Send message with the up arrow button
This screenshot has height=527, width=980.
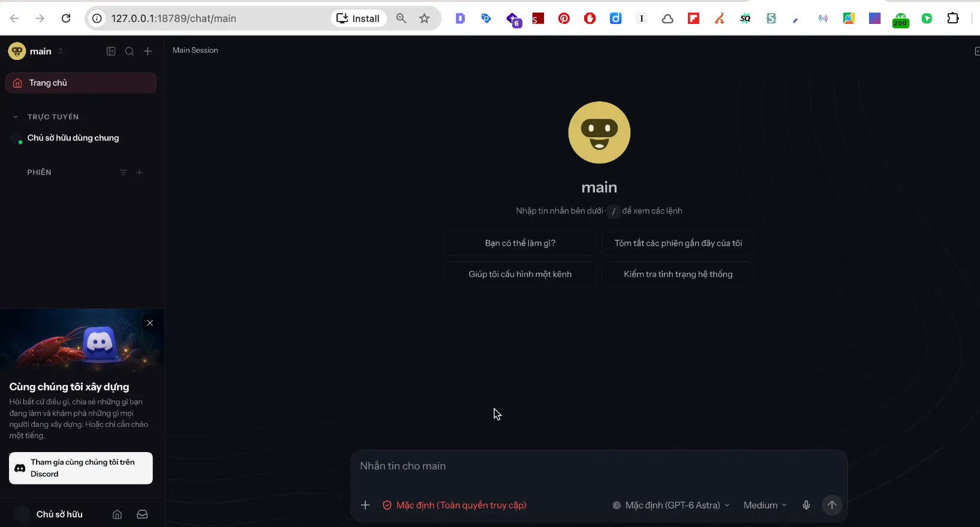(832, 505)
